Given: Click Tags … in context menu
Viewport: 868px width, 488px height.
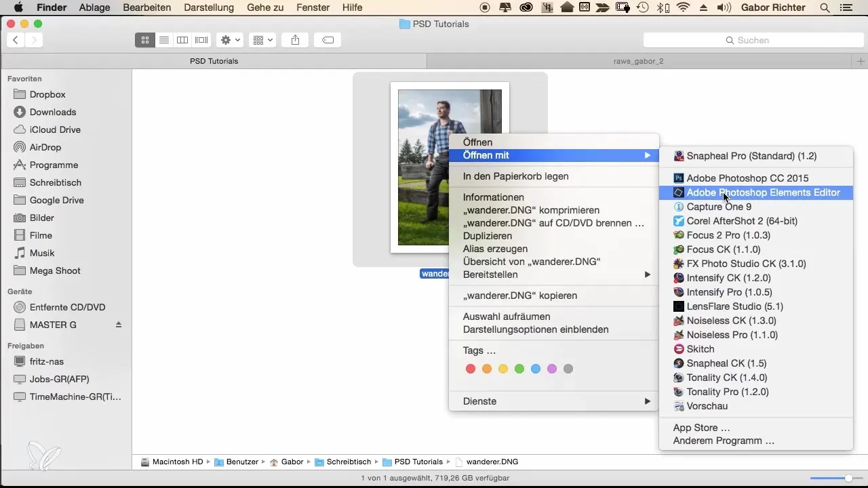Looking at the screenshot, I should coord(479,350).
